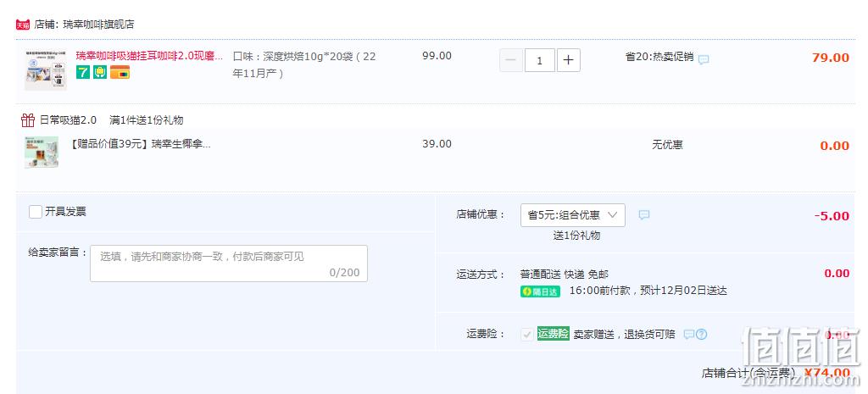868x394 pixels.
Task: Click the 79.00 product subtotal price
Action: 831,58
